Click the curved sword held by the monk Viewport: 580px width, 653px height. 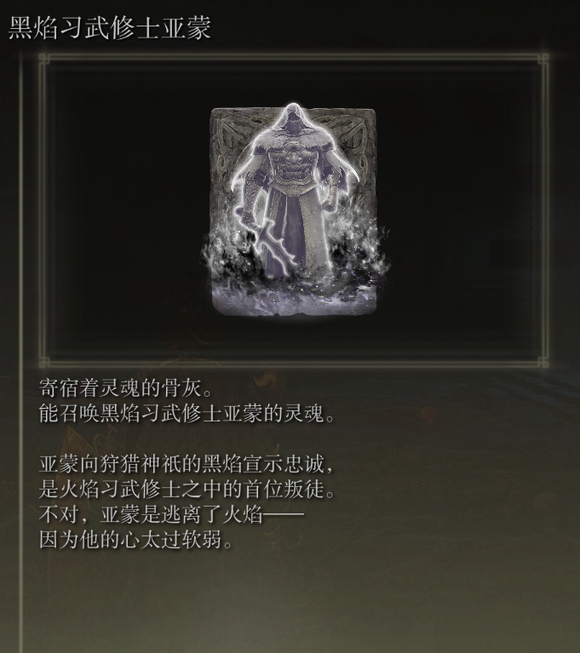[x=265, y=241]
